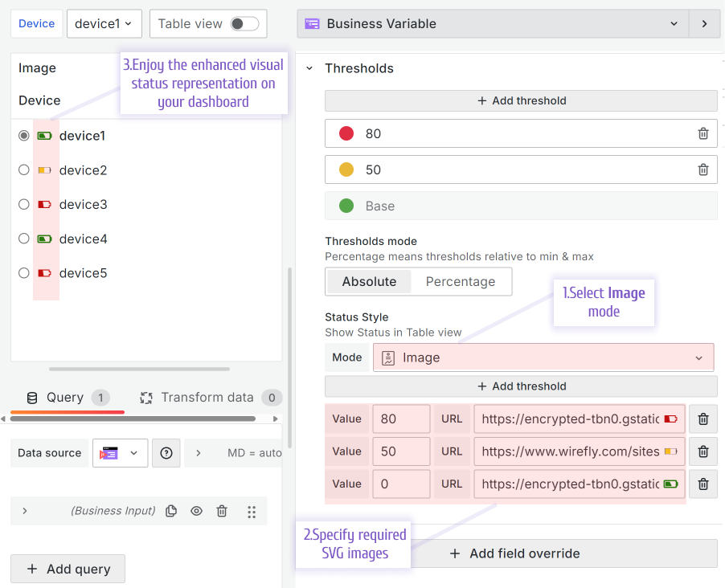Screen dimensions: 725x588
Task: Remove the image row with Value 80
Action: 702,419
